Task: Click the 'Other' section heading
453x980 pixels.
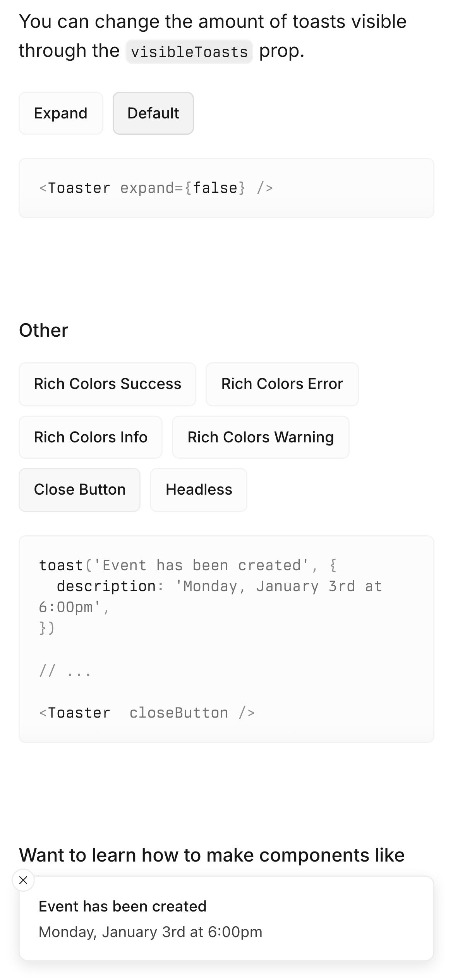Action: point(44,331)
